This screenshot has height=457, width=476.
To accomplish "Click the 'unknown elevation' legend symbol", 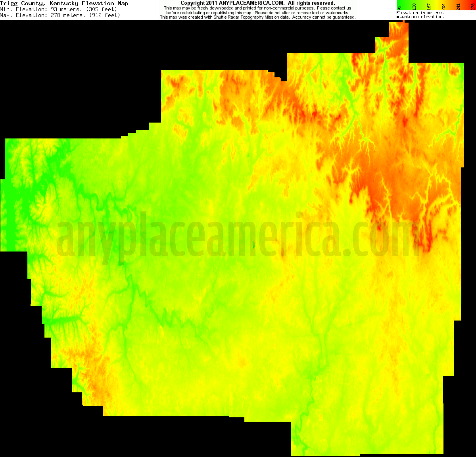I will [x=397, y=17].
